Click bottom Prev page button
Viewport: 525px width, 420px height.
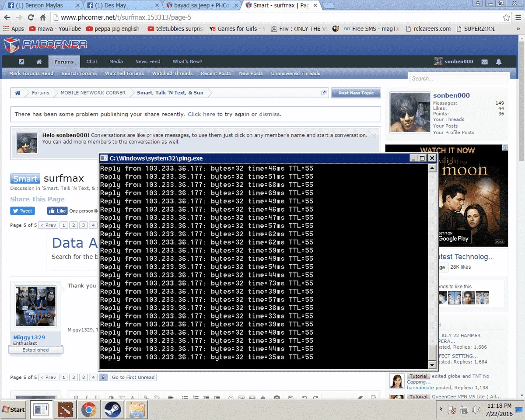(48, 377)
